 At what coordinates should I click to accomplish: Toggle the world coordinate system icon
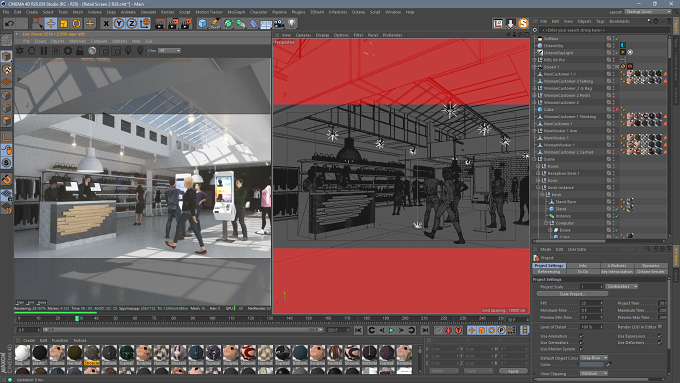(145, 23)
